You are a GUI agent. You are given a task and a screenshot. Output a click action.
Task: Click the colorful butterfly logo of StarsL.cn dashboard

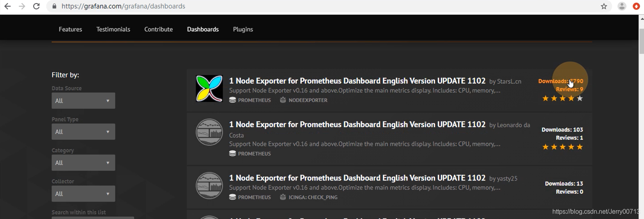(209, 89)
